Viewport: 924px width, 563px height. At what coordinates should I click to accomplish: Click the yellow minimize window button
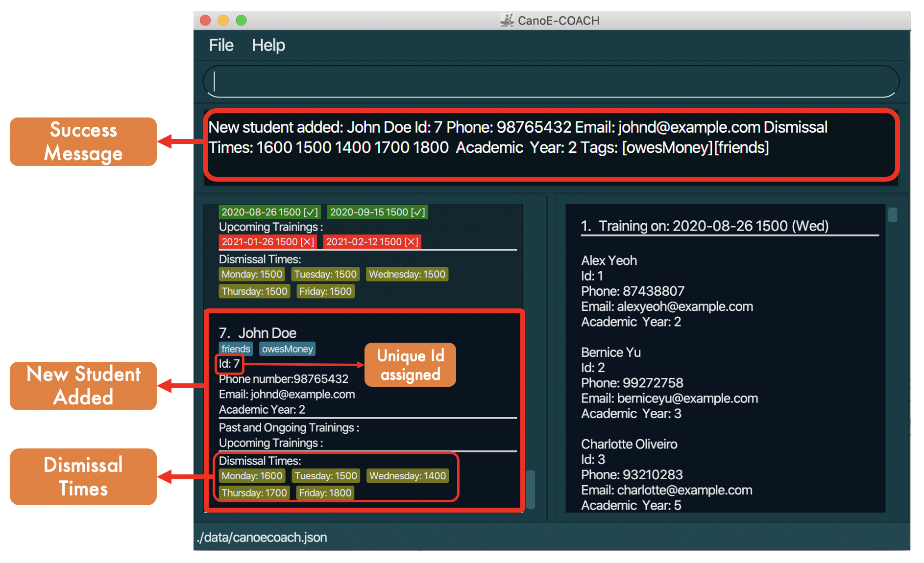coord(223,20)
